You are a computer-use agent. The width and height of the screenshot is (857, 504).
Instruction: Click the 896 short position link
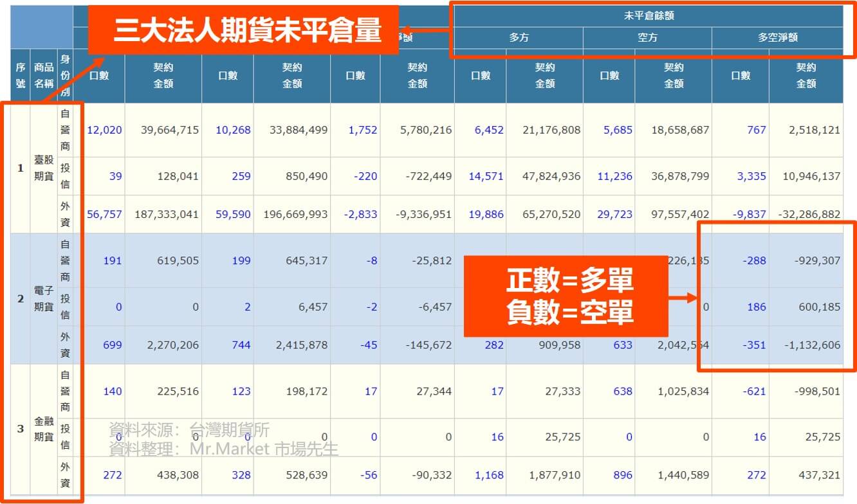623,476
